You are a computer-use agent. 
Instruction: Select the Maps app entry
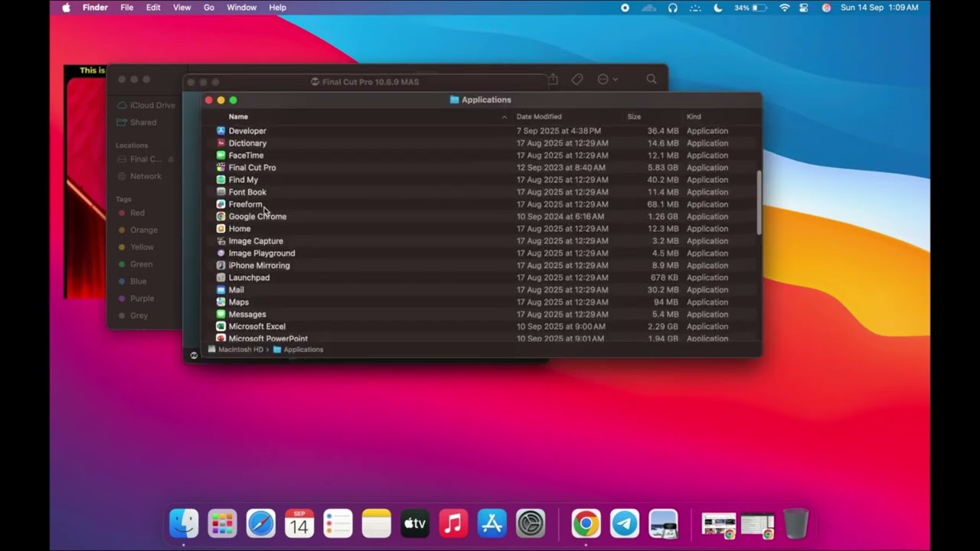(482, 302)
